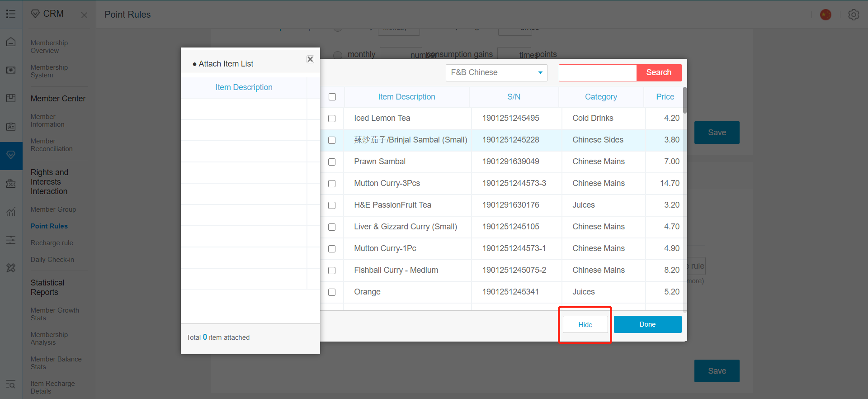Check the Orange juice row

click(332, 292)
